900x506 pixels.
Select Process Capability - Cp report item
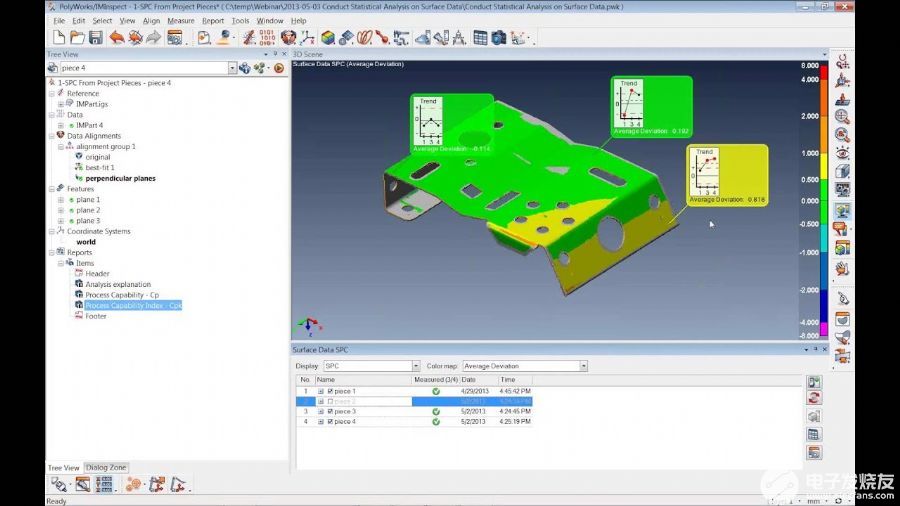coord(122,295)
